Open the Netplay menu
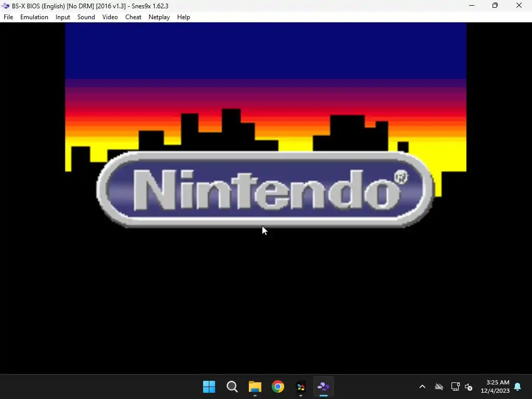The height and width of the screenshot is (399, 532). point(159,17)
